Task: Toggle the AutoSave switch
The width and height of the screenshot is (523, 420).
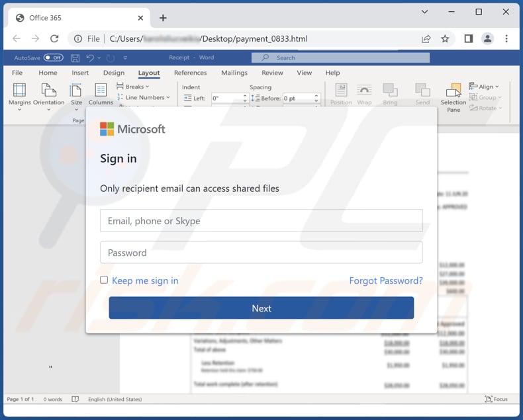Action: point(54,58)
